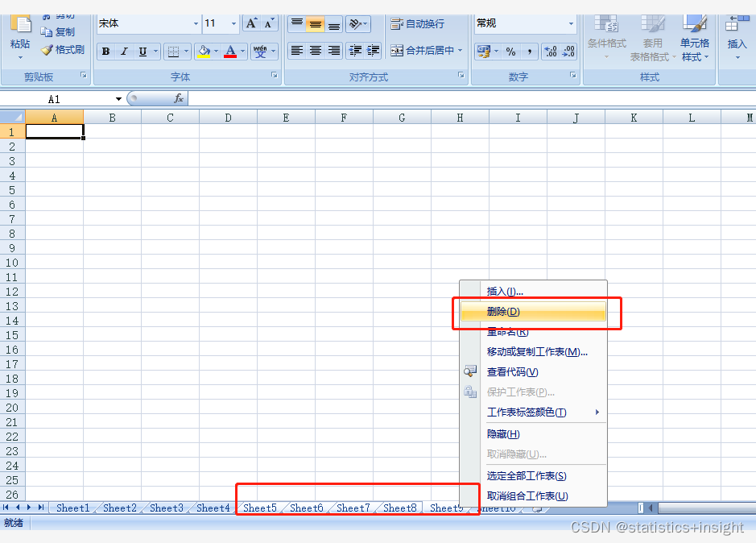Click the Insert (插入) ribbon button
The height and width of the screenshot is (543, 756).
(737, 38)
